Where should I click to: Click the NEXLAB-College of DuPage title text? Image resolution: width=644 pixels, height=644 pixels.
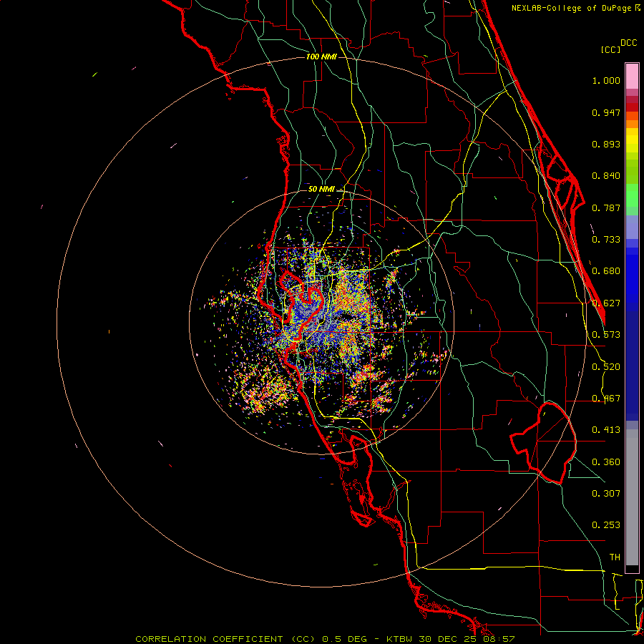571,8
